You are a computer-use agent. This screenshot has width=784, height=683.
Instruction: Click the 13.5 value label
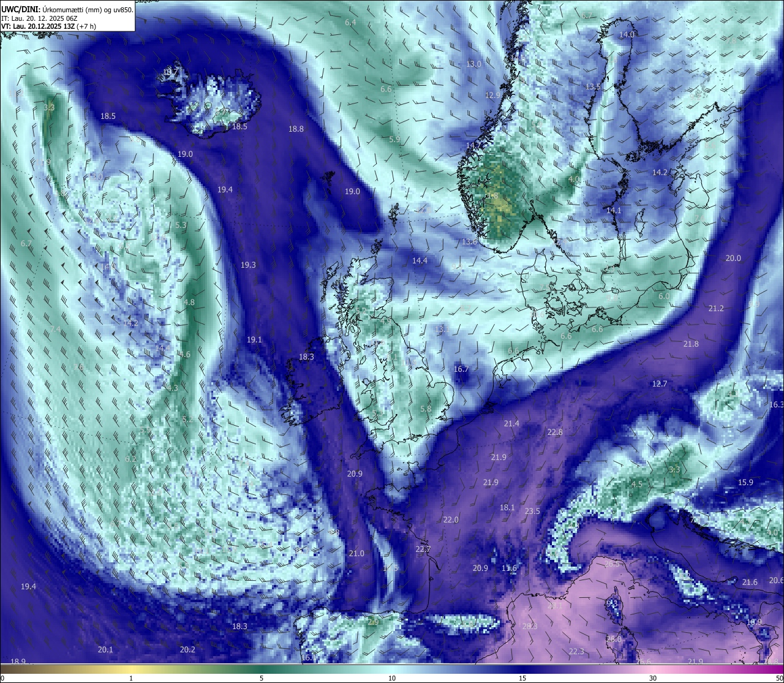point(593,87)
